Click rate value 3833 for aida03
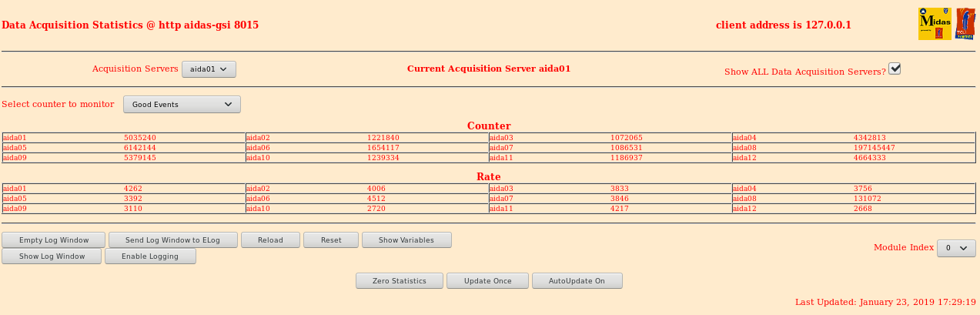The height and width of the screenshot is (315, 980). (x=620, y=189)
